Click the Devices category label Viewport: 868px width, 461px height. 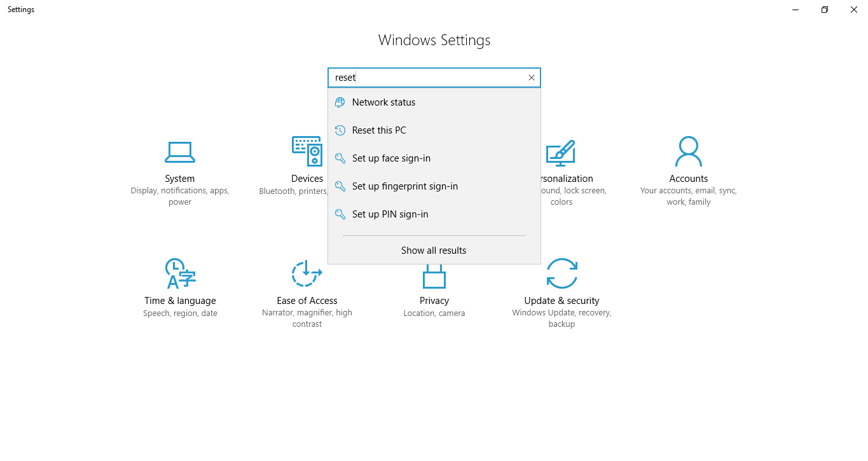307,179
